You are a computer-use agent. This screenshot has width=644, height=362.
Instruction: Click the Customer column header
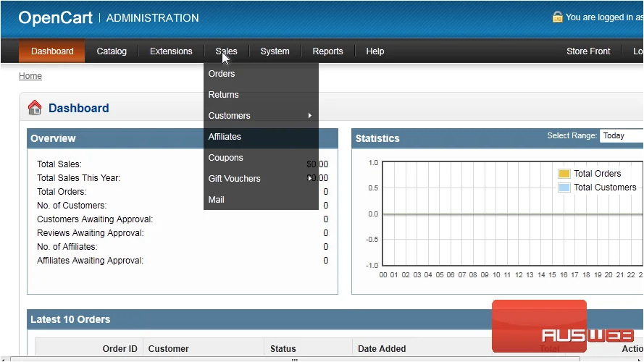click(x=168, y=349)
